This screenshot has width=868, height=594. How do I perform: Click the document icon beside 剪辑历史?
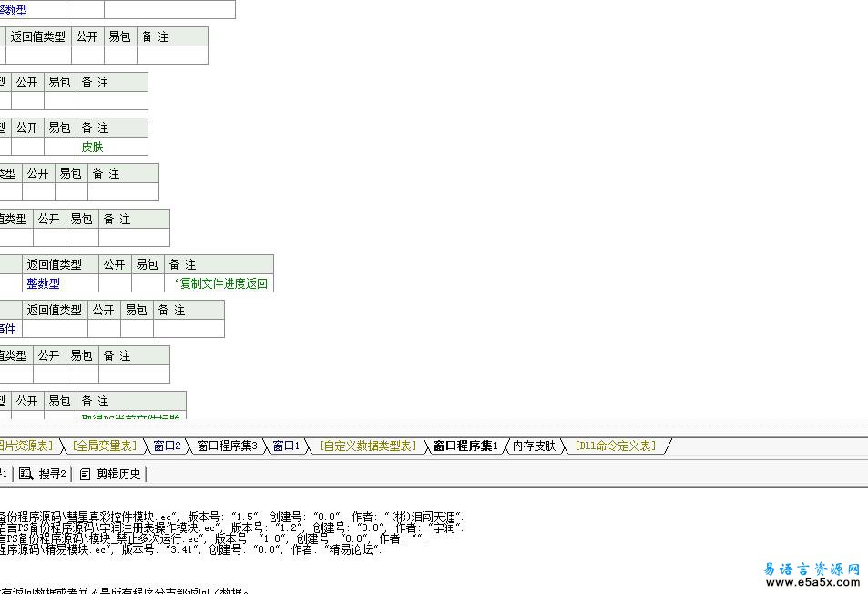pyautogui.click(x=86, y=474)
